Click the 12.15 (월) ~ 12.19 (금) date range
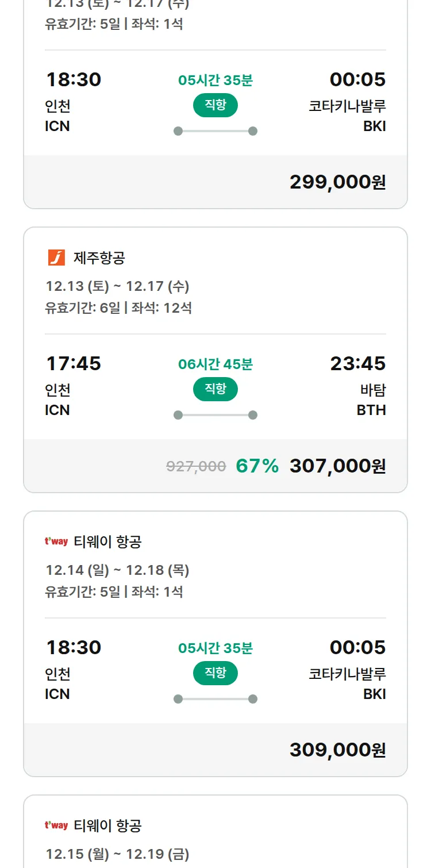This screenshot has height=868, width=431. point(117,854)
